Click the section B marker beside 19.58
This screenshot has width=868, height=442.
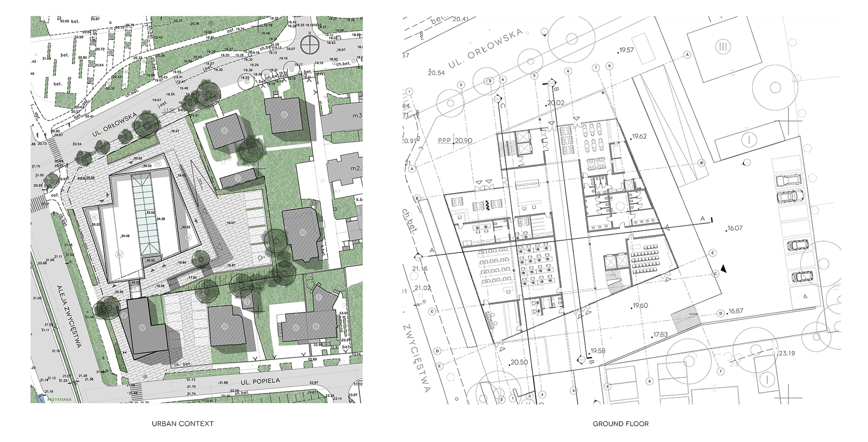[582, 360]
